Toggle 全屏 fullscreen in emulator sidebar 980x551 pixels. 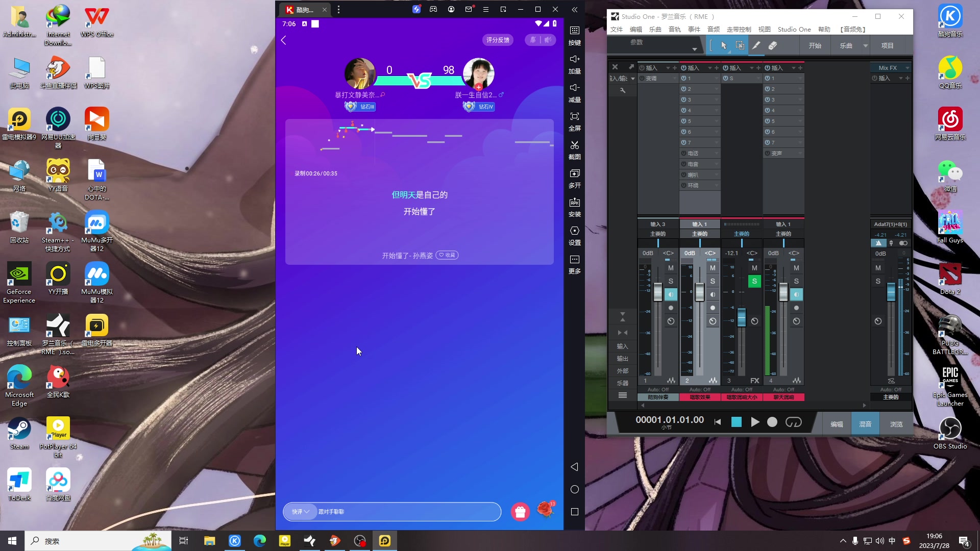pyautogui.click(x=575, y=121)
